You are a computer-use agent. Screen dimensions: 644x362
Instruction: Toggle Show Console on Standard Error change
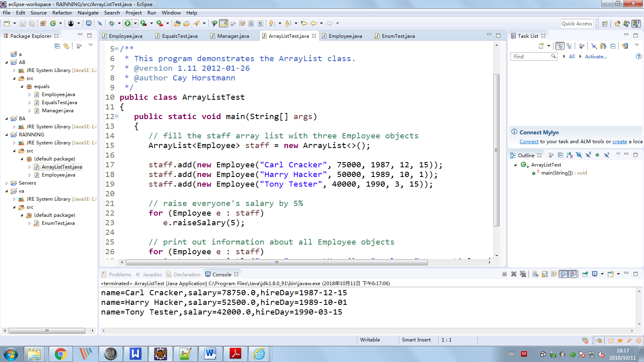(572, 274)
